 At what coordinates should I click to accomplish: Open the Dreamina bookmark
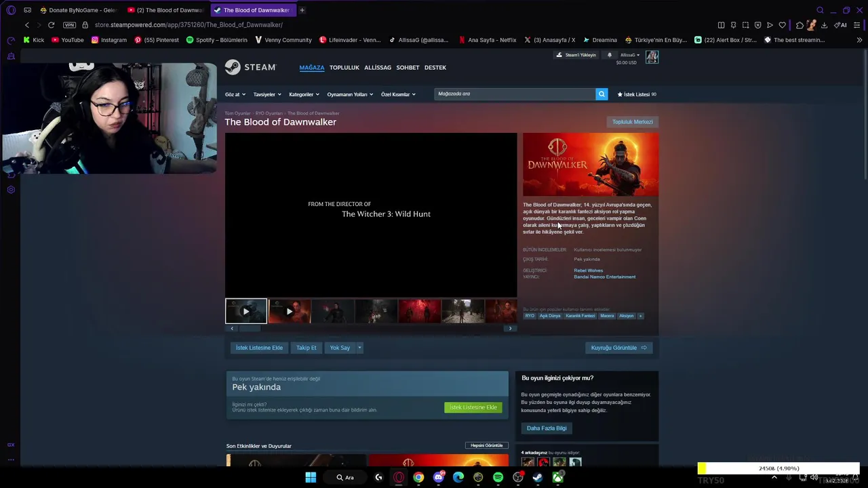pos(599,40)
